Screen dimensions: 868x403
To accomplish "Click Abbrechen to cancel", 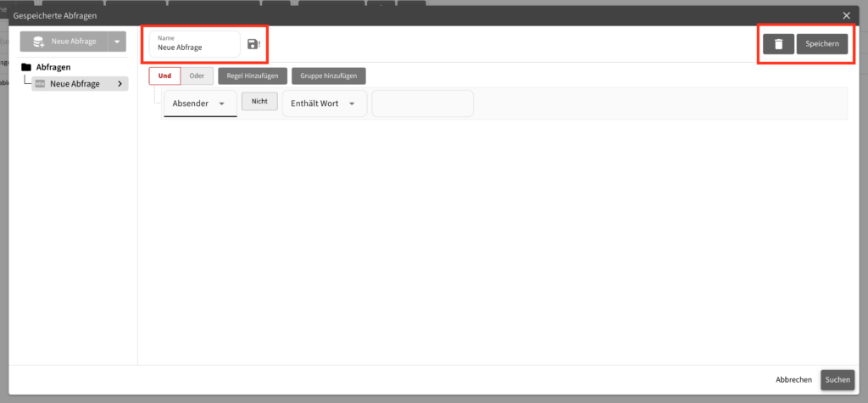I will coord(793,380).
